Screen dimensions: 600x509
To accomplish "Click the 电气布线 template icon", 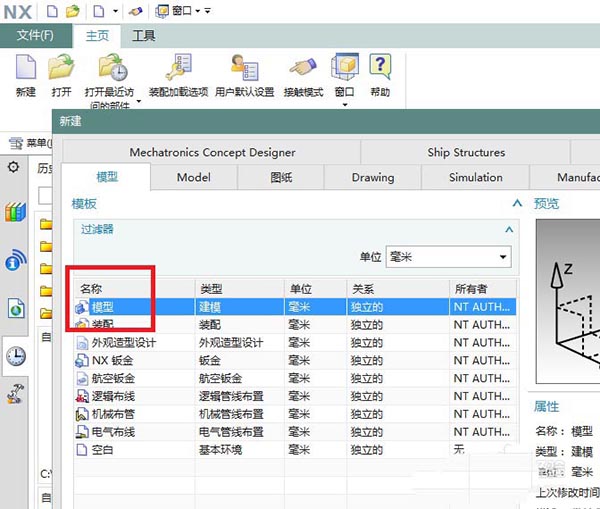I will 82,432.
